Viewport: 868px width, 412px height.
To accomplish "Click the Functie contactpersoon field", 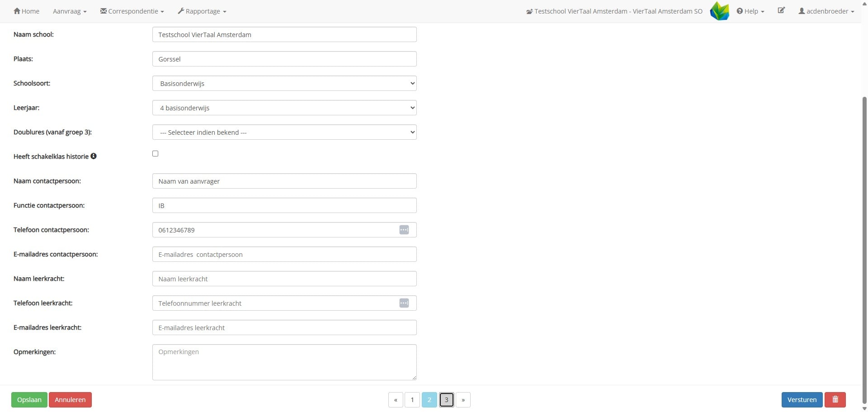I will pos(284,205).
